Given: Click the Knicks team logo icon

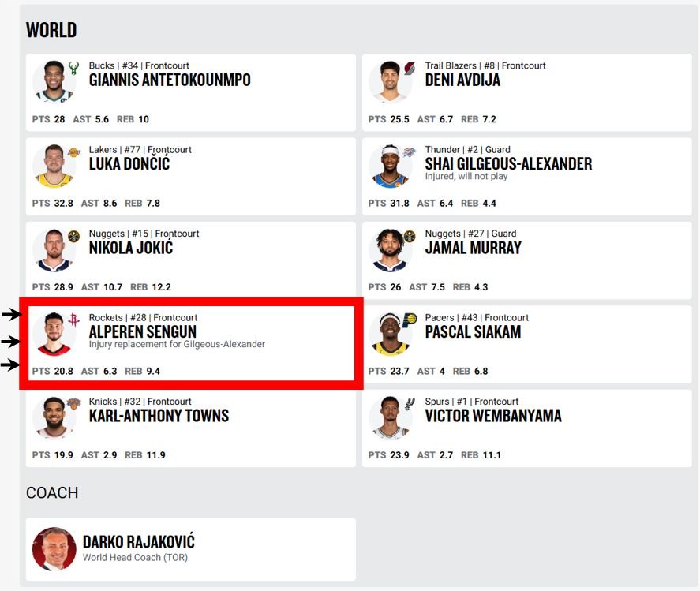Looking at the screenshot, I should click(x=73, y=404).
